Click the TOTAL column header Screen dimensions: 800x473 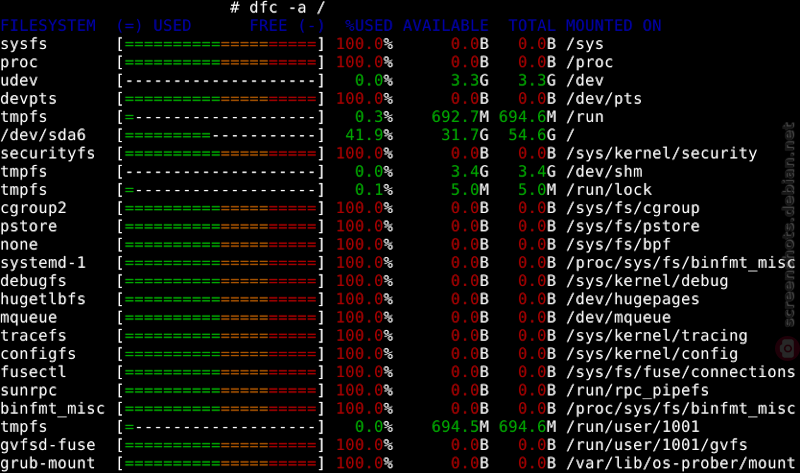pos(532,26)
